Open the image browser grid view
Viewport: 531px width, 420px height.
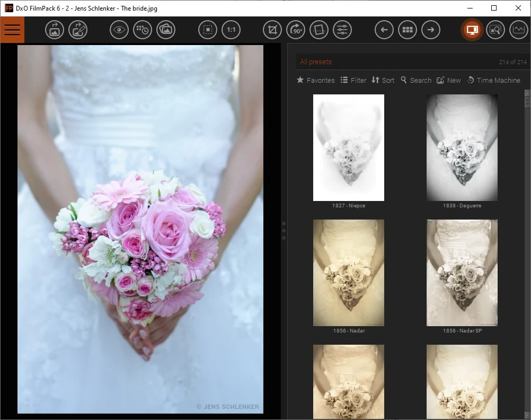point(408,30)
